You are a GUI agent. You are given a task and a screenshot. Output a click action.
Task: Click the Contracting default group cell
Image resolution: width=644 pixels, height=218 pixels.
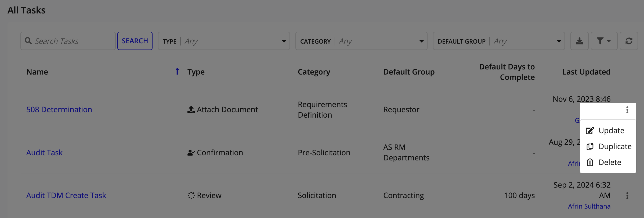click(x=403, y=195)
